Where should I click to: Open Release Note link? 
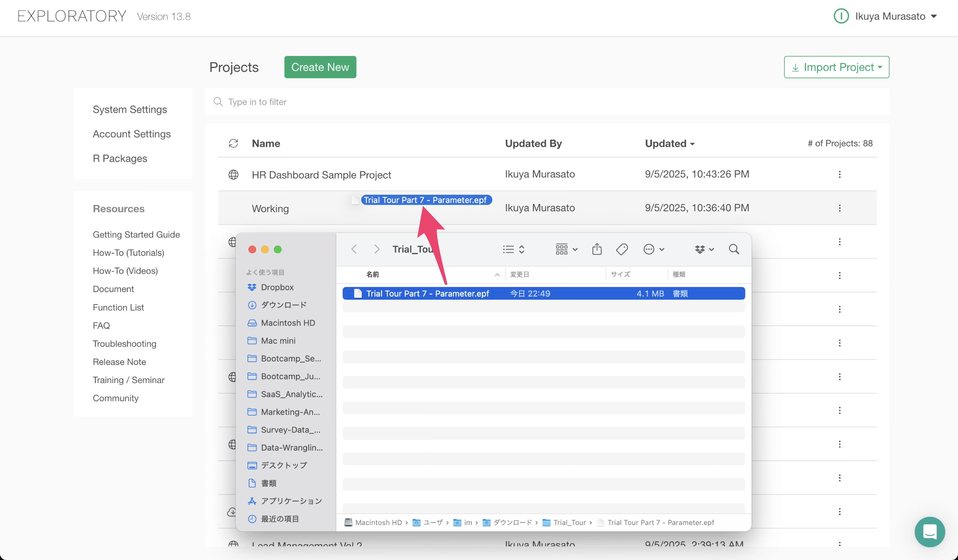coord(119,362)
